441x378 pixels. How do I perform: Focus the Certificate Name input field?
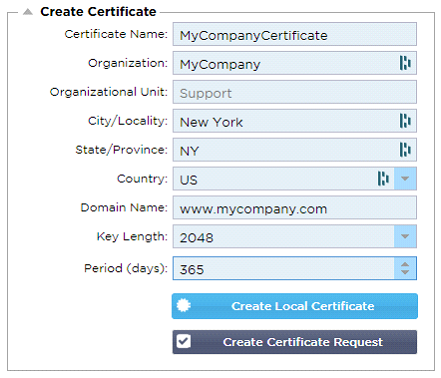295,34
